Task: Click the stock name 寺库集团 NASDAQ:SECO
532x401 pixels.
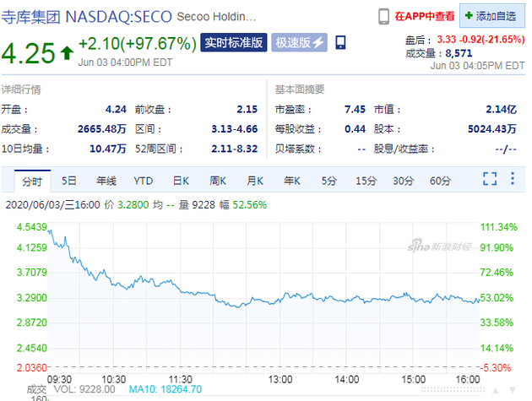Action: (x=87, y=17)
